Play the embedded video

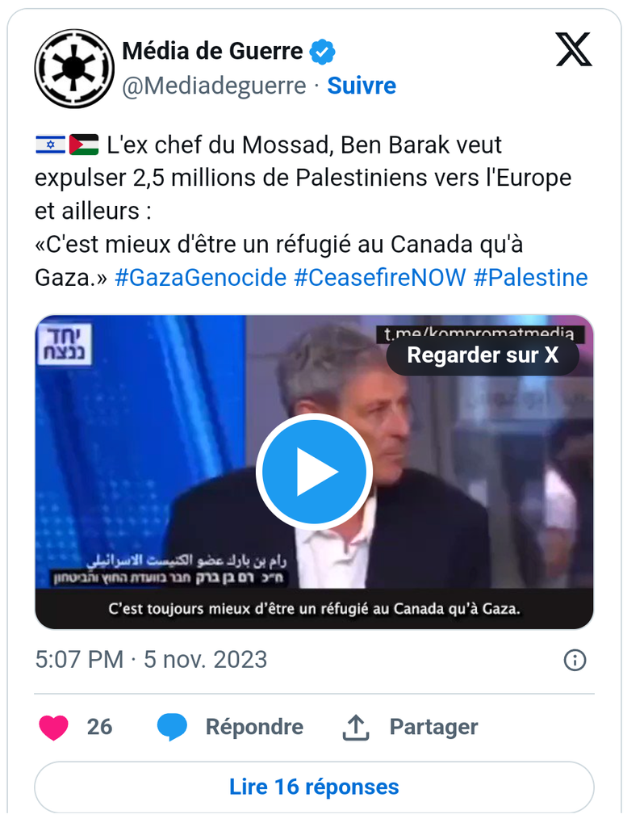314,472
